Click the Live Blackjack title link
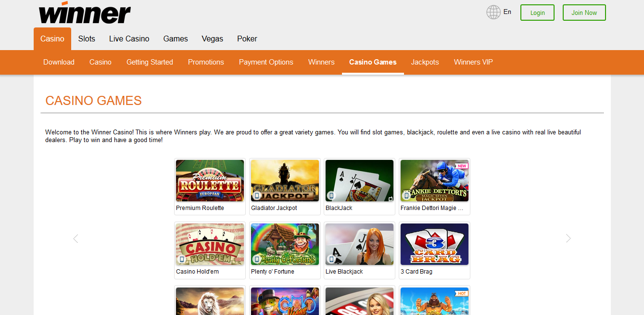 coord(344,272)
